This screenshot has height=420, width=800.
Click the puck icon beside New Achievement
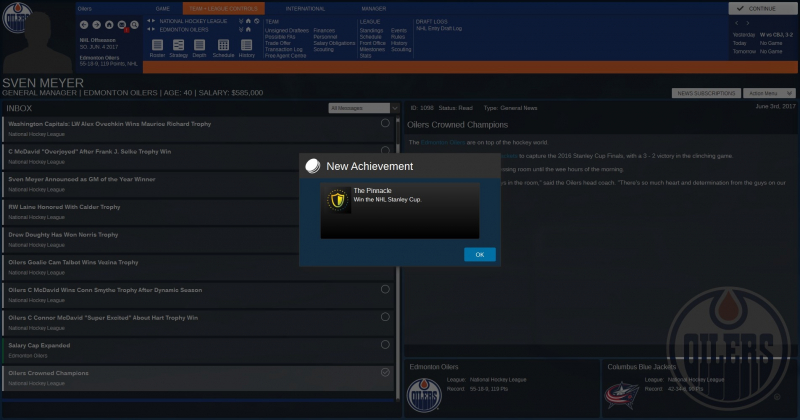[312, 166]
